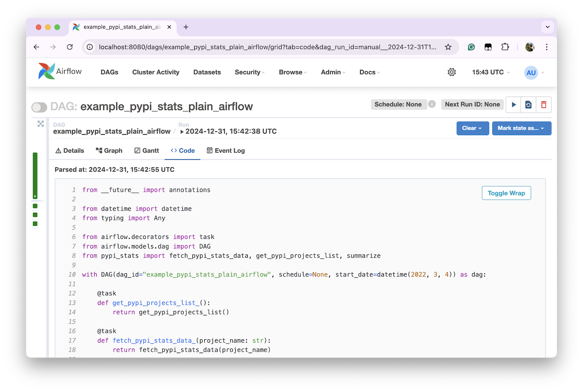The height and width of the screenshot is (392, 583).
Task: Click the example_pypi_stats_plain_airflow breadcrumb link
Action: [112, 131]
